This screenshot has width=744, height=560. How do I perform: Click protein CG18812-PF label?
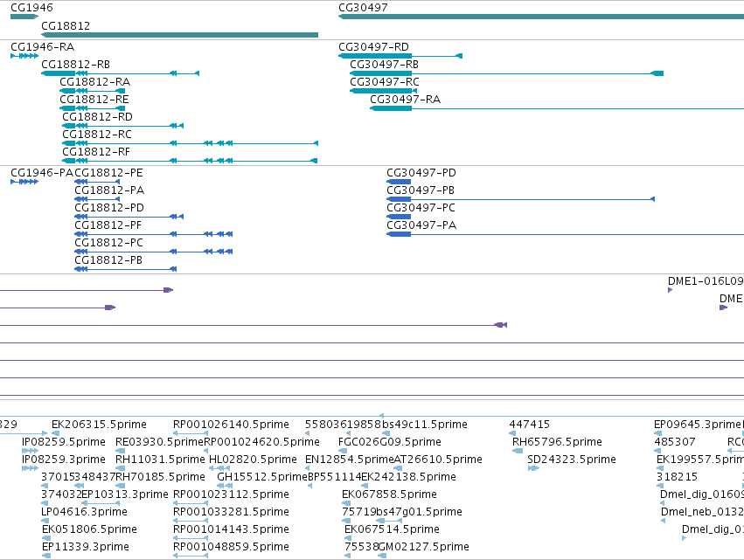(108, 225)
